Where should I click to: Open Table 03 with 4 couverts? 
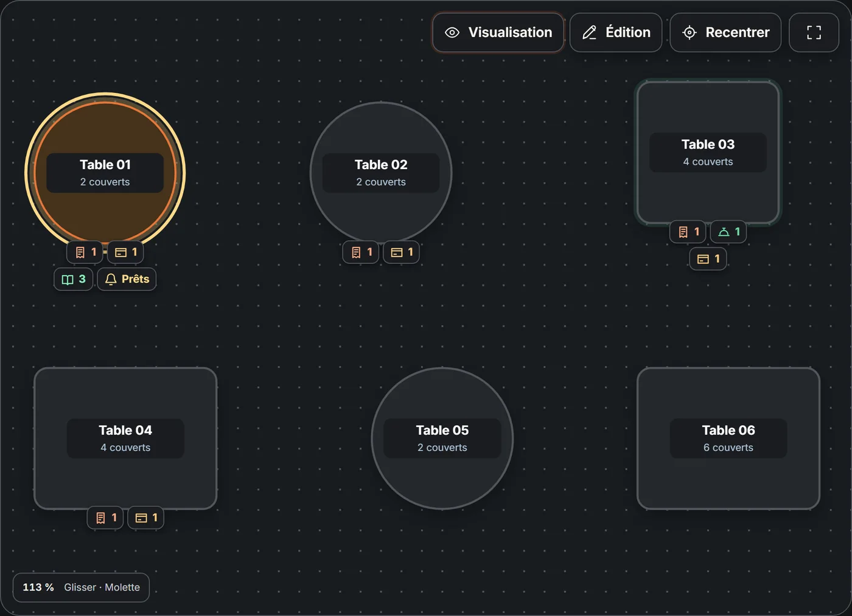tap(708, 153)
